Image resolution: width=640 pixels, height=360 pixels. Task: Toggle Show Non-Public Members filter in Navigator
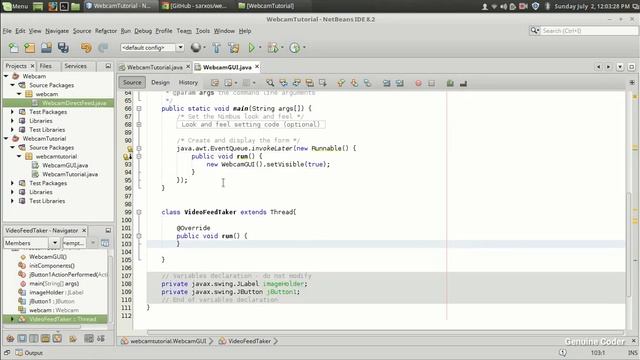46,338
